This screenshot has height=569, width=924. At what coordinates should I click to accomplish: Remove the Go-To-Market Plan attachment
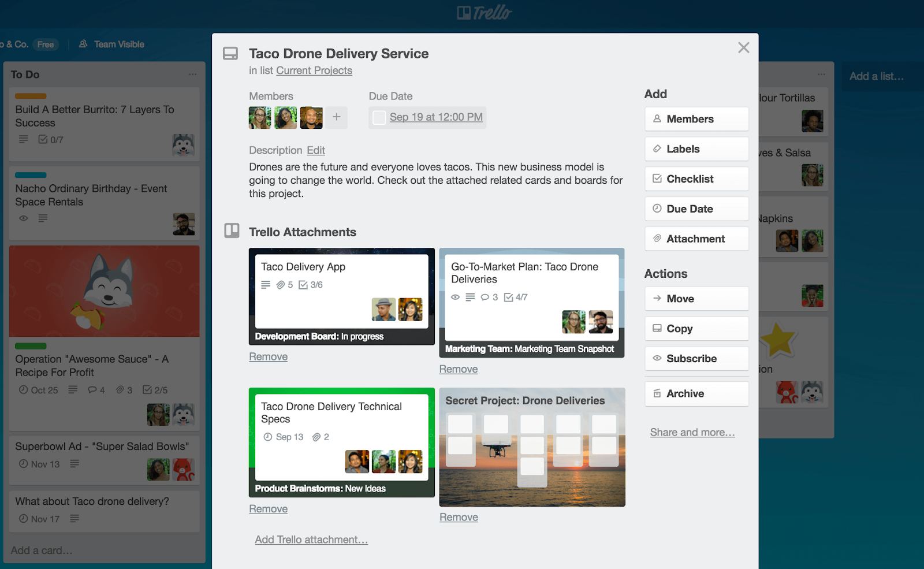pyautogui.click(x=459, y=369)
